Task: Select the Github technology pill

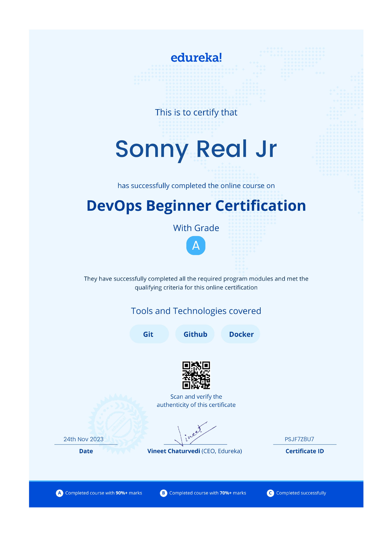Action: [x=195, y=334]
